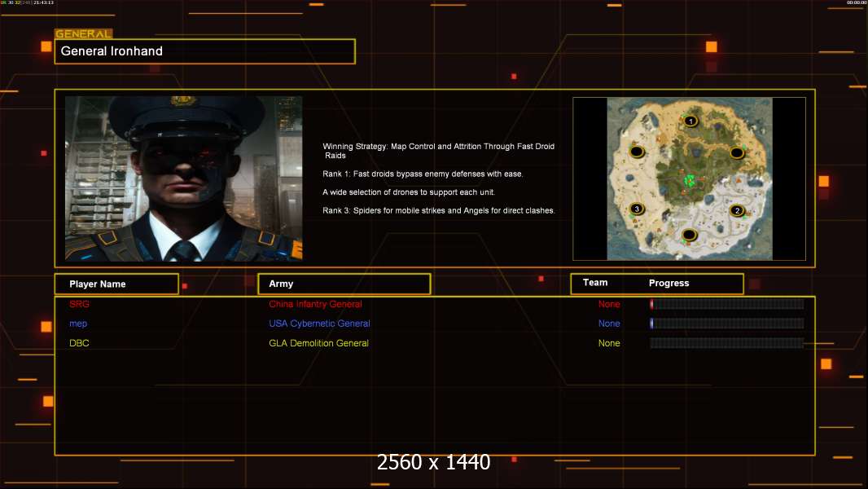Viewport: 868px width, 489px height.
Task: Click the Progress column label
Action: pyautogui.click(x=669, y=283)
